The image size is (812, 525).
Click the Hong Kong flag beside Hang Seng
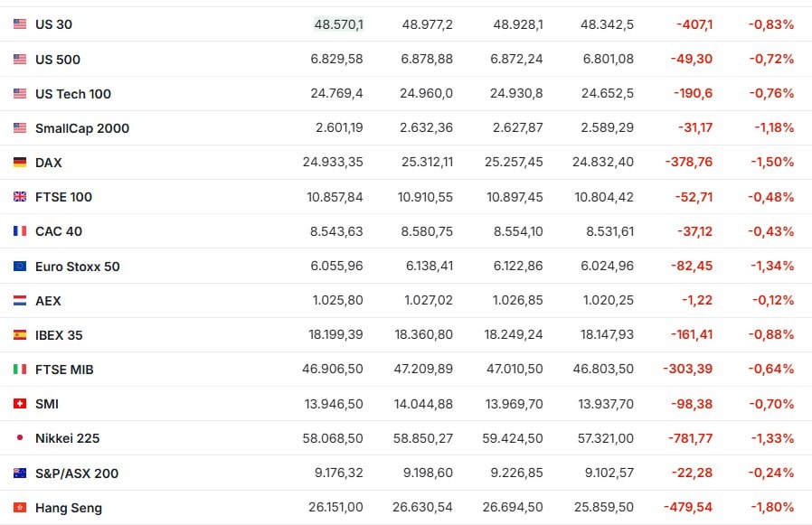(20, 508)
